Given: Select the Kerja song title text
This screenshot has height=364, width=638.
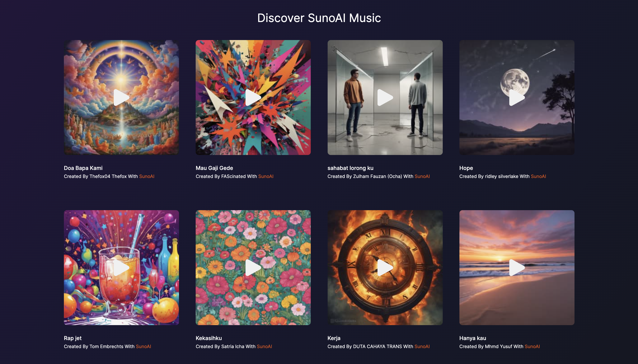Looking at the screenshot, I should click(x=334, y=338).
